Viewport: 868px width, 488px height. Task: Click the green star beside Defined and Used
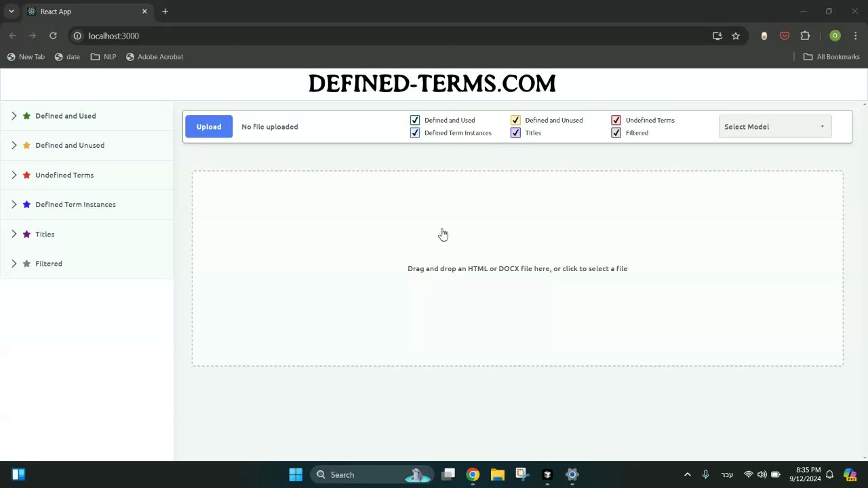pos(26,116)
